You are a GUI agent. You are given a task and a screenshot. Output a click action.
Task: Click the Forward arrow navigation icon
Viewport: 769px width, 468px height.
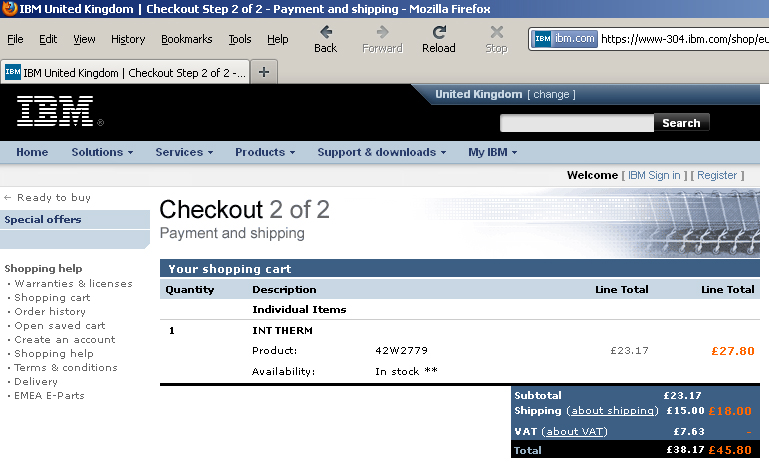(x=383, y=32)
